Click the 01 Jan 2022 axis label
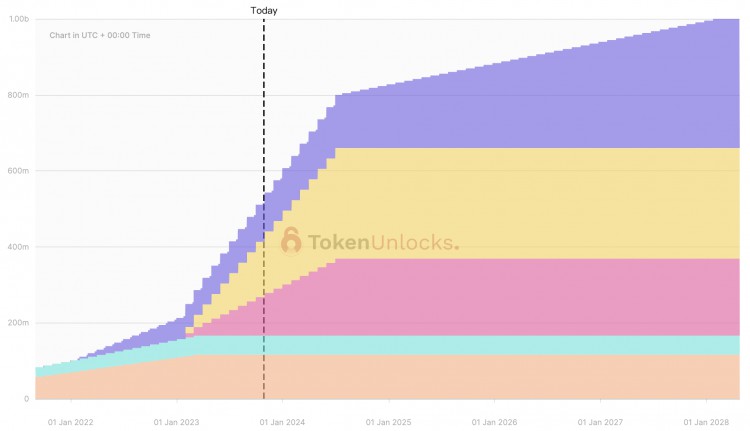750x431 pixels. pos(70,422)
